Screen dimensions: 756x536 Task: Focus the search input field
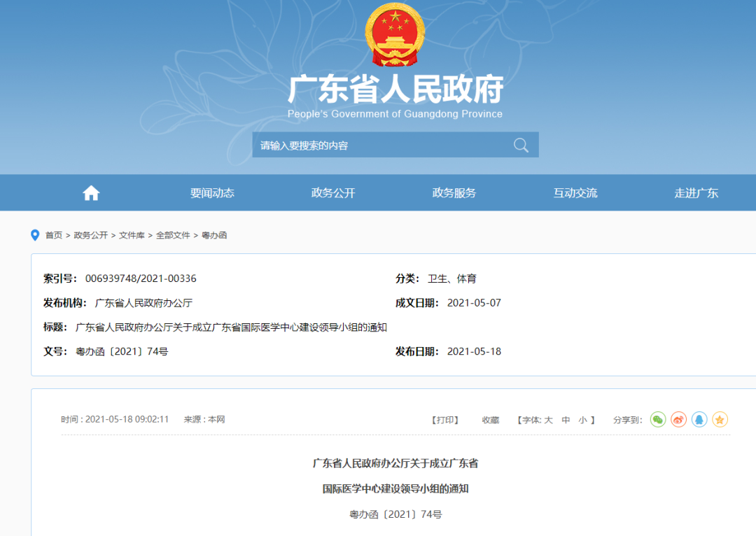378,145
